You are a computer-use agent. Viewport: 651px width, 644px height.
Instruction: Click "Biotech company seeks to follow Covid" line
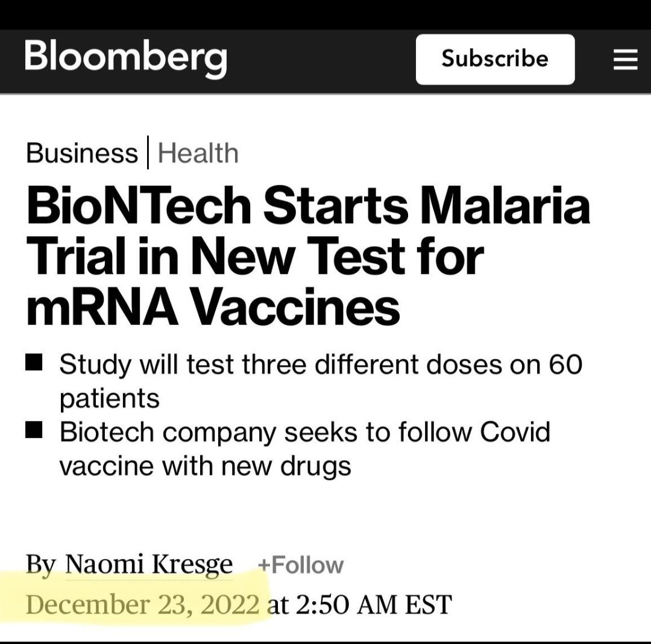(304, 432)
